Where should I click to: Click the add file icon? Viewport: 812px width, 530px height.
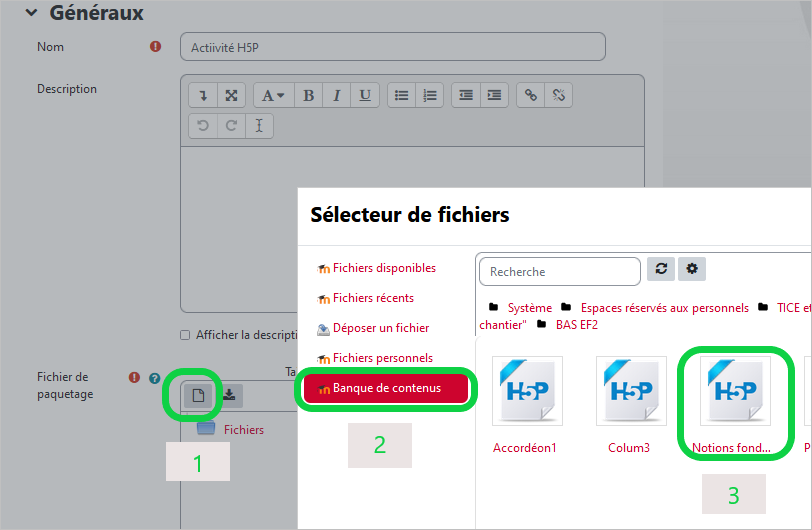pyautogui.click(x=198, y=396)
